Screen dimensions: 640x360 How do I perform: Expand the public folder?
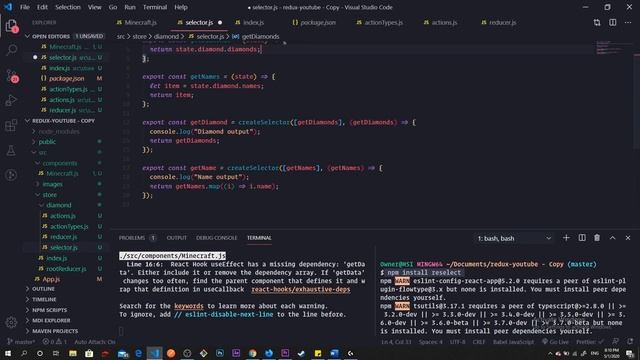tap(47, 142)
